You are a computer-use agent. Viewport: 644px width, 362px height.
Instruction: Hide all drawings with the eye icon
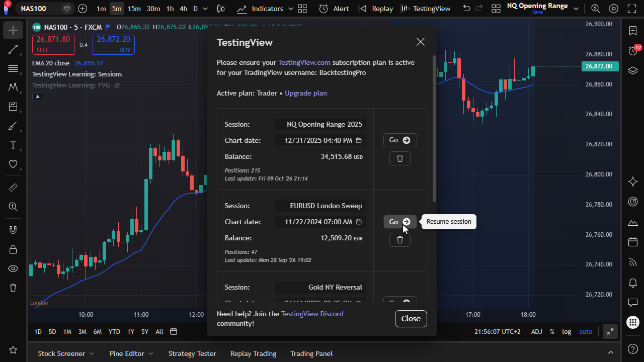13,268
